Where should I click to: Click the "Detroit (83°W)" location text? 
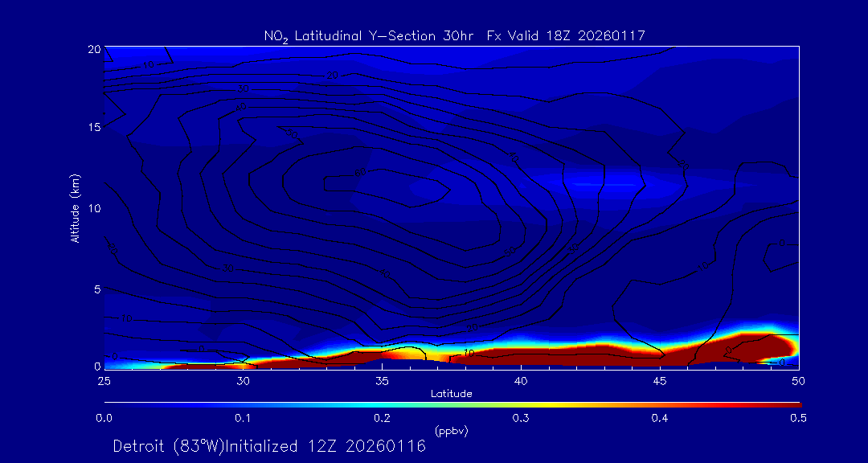click(168, 446)
